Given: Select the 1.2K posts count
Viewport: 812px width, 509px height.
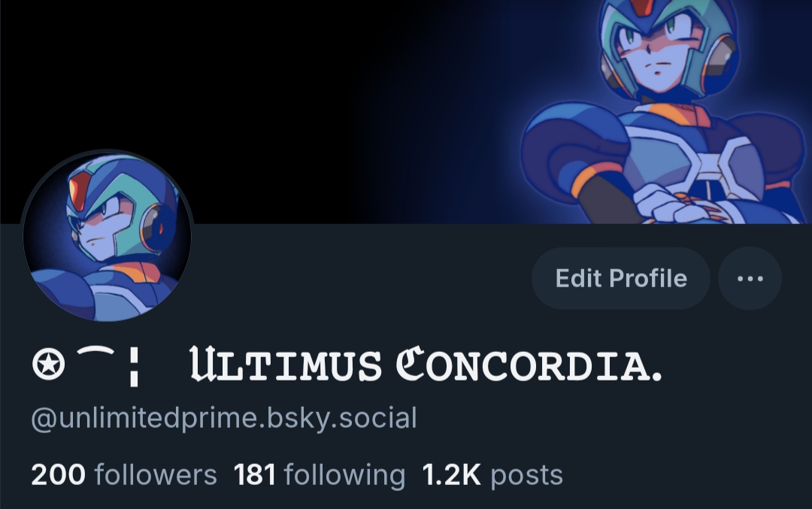Looking at the screenshot, I should [x=492, y=475].
